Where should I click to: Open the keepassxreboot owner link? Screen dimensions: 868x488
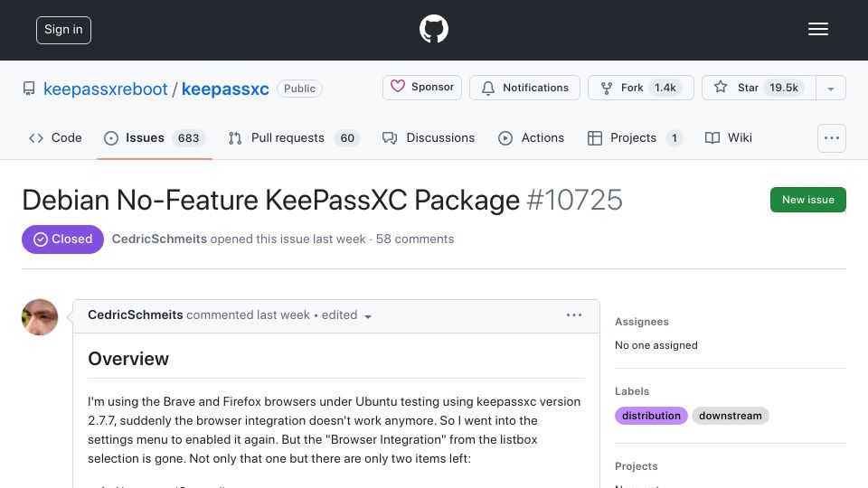(x=105, y=89)
